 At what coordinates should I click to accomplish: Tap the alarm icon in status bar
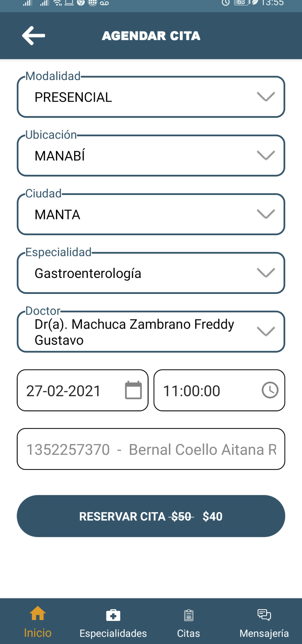point(226,3)
